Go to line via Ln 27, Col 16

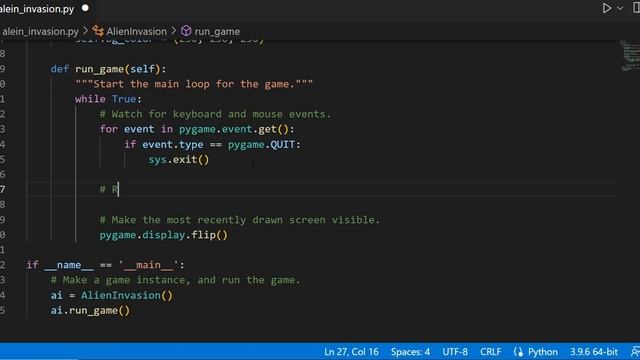click(x=351, y=352)
